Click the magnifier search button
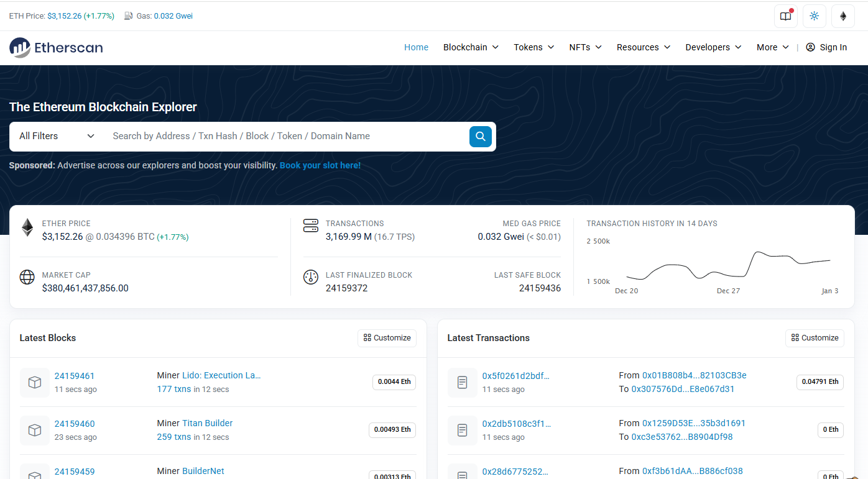This screenshot has width=868, height=479. 481,137
